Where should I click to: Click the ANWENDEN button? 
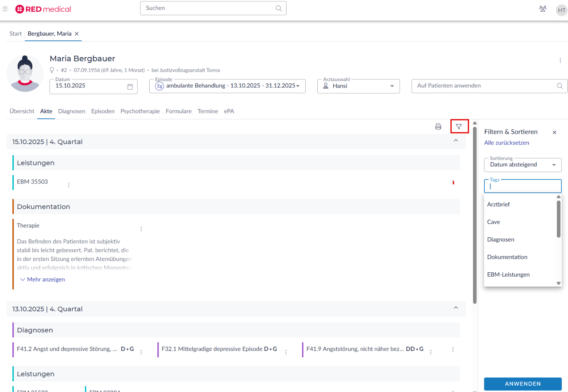[x=523, y=384]
